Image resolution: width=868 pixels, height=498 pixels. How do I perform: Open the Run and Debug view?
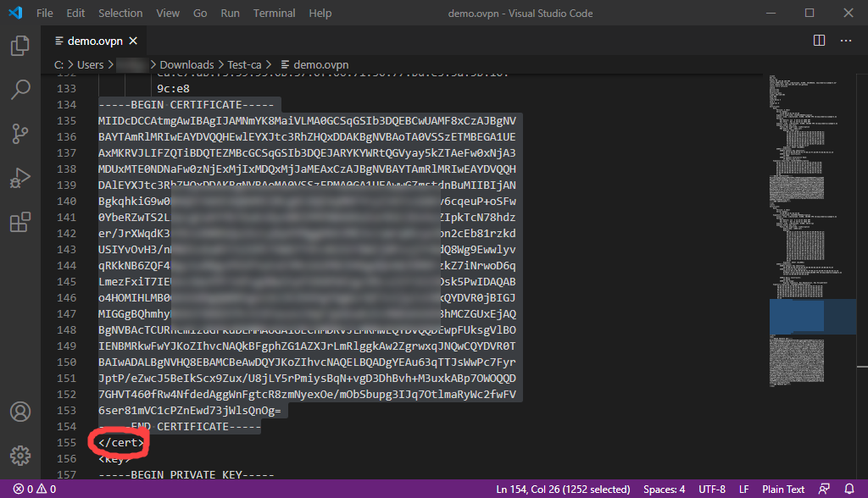[x=20, y=177]
